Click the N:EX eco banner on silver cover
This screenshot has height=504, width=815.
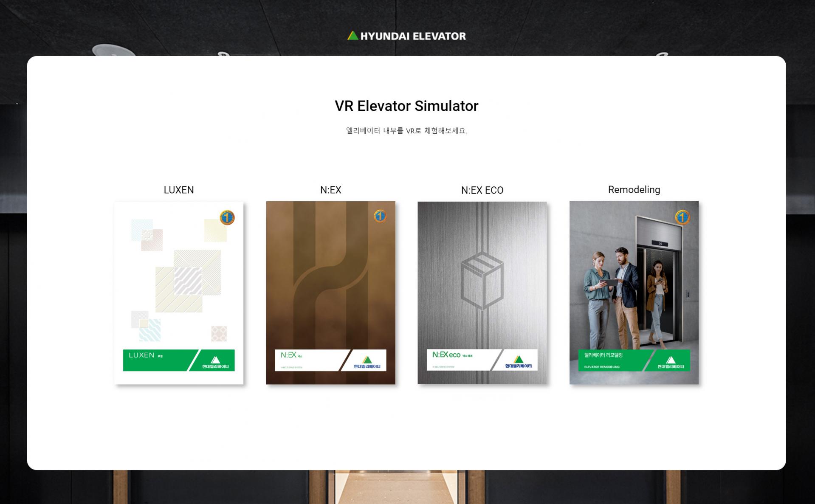click(482, 360)
